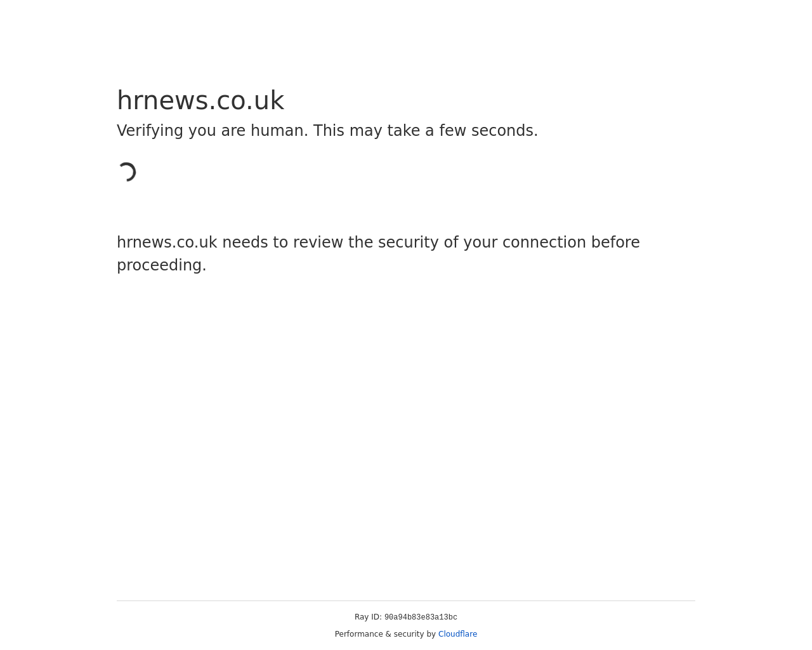
Task: Click the word 'connection' in the paragraph
Action: pyautogui.click(x=544, y=242)
